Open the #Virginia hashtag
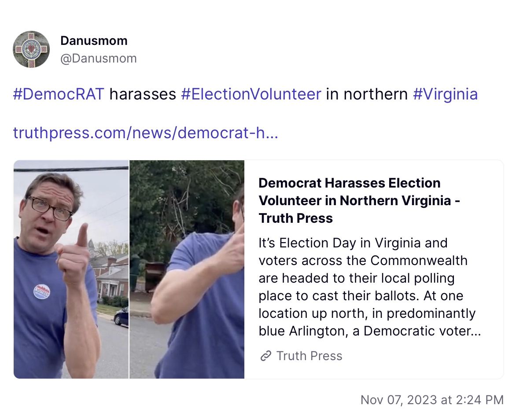Viewport: 516px width, 420px height. (x=445, y=94)
